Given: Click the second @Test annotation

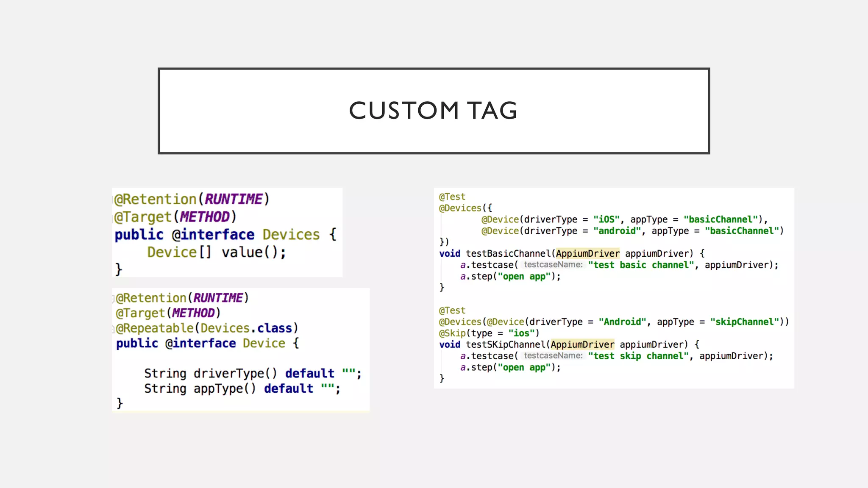Looking at the screenshot, I should [452, 311].
